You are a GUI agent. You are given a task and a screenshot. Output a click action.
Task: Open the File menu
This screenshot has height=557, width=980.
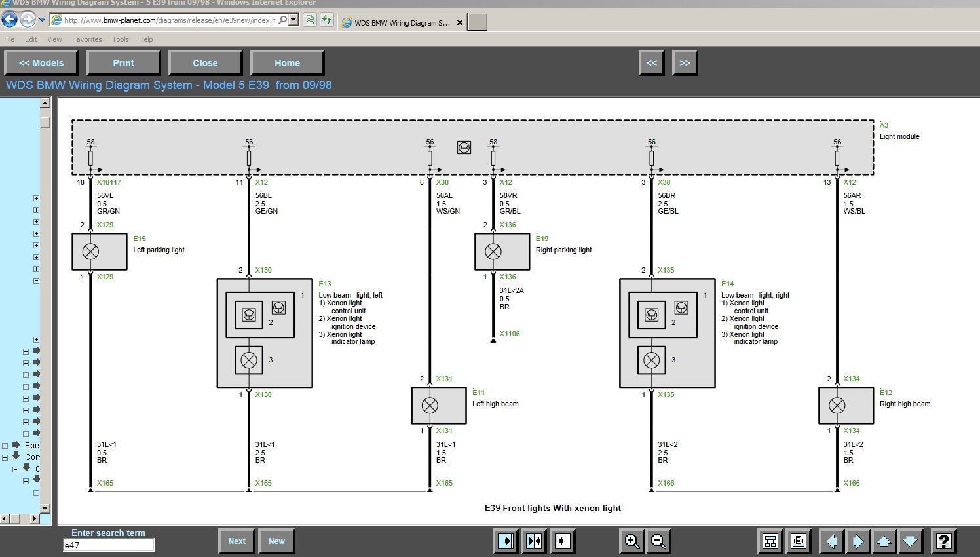click(9, 39)
